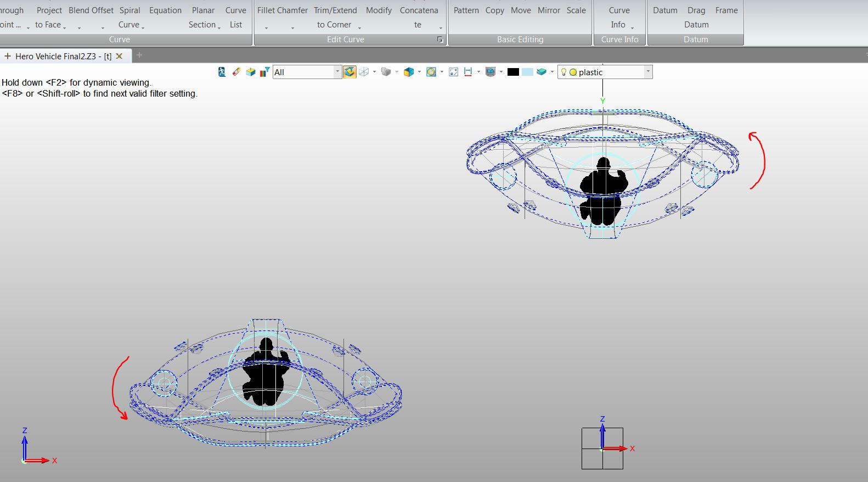Click the XZ view orientation triad box
This screenshot has width=868, height=482.
602,448
